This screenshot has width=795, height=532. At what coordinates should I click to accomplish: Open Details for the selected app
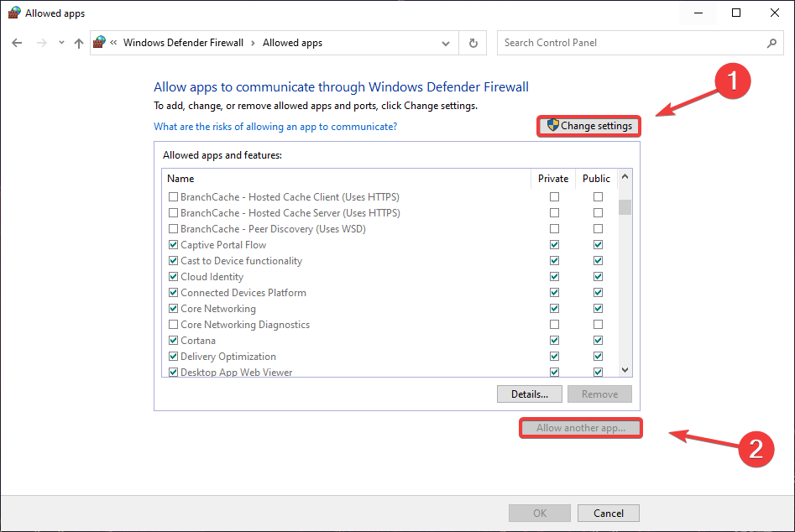[x=529, y=394]
